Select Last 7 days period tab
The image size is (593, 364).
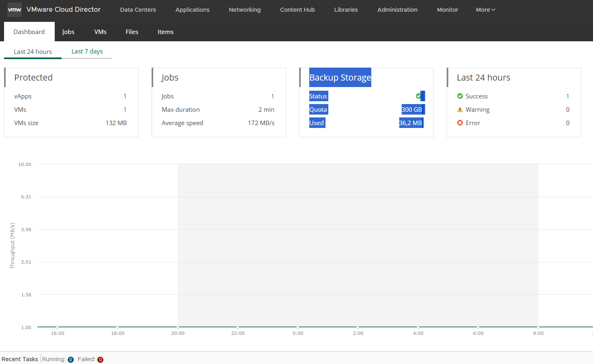87,51
